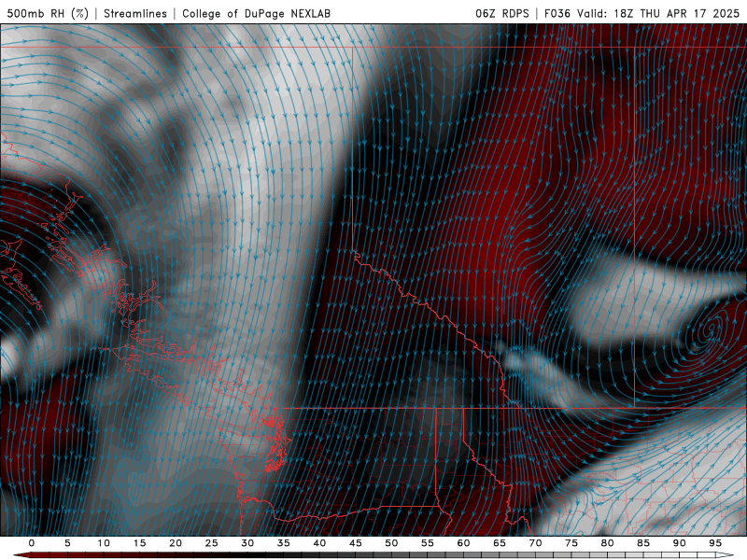
Task: Click the 20 label on the color scale
Action: (176, 543)
